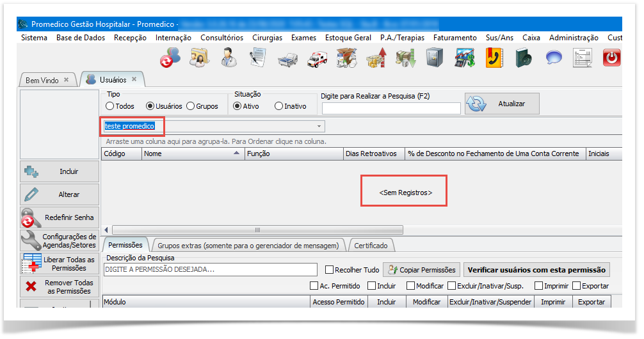
Task: Click the horizontal scrollbar under the grid
Action: (x=257, y=230)
